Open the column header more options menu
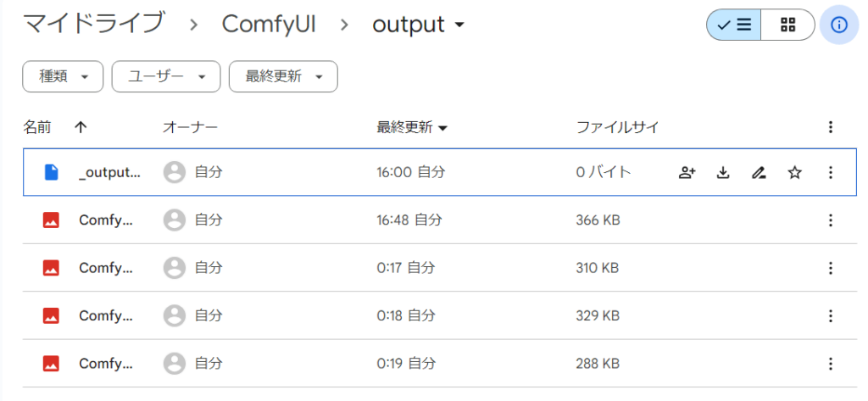 [x=830, y=127]
